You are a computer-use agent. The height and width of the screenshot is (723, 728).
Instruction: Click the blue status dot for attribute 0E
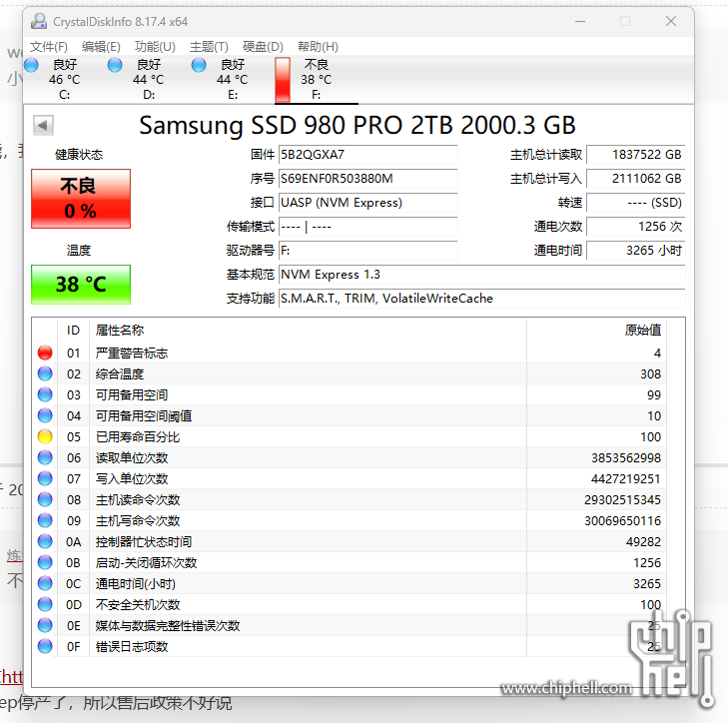pyautogui.click(x=45, y=625)
